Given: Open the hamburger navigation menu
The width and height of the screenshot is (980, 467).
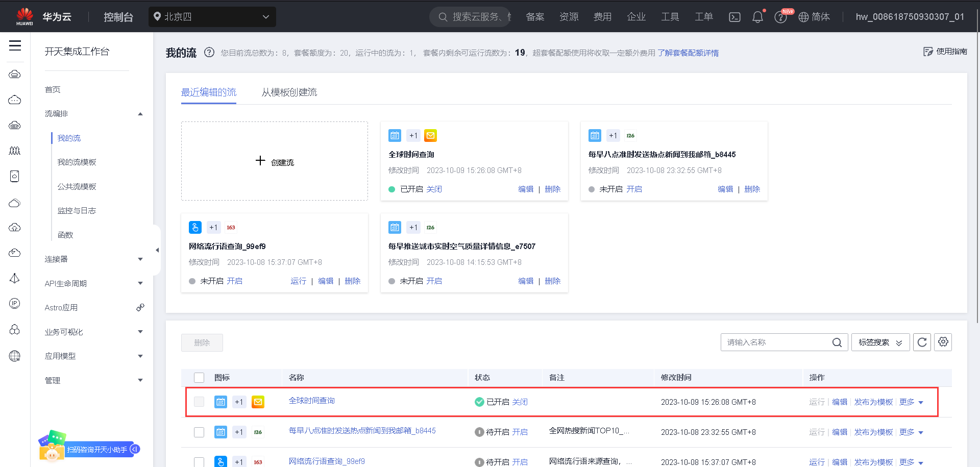Looking at the screenshot, I should point(15,46).
